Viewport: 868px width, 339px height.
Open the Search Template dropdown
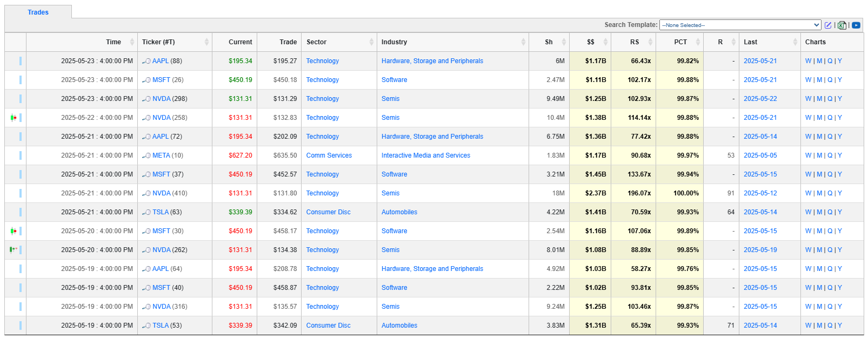(740, 25)
